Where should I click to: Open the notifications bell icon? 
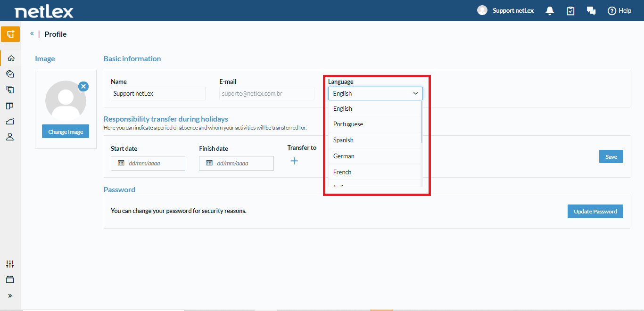tap(550, 11)
